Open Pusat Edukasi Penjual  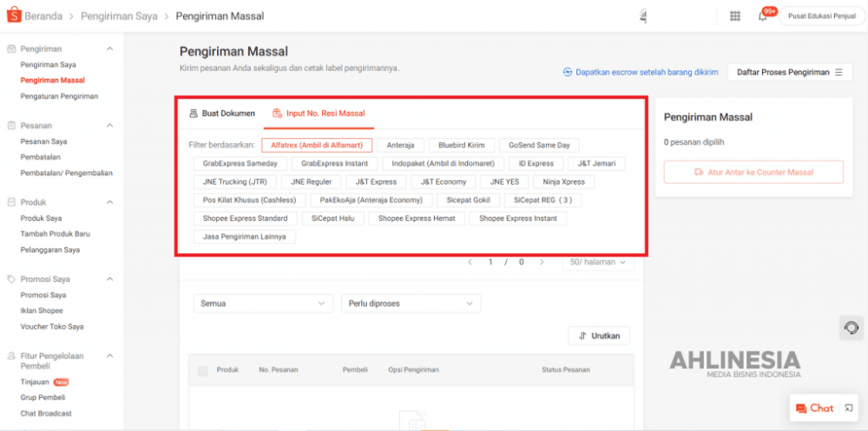(821, 16)
